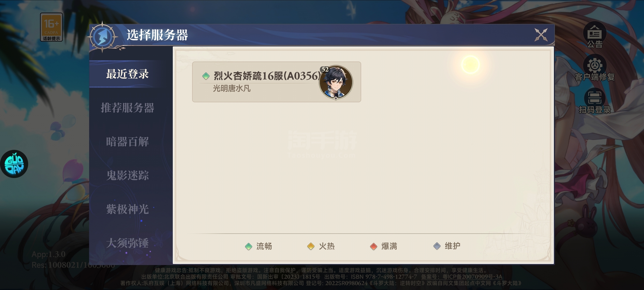Open the 鬼影迷踪 server group

click(127, 176)
